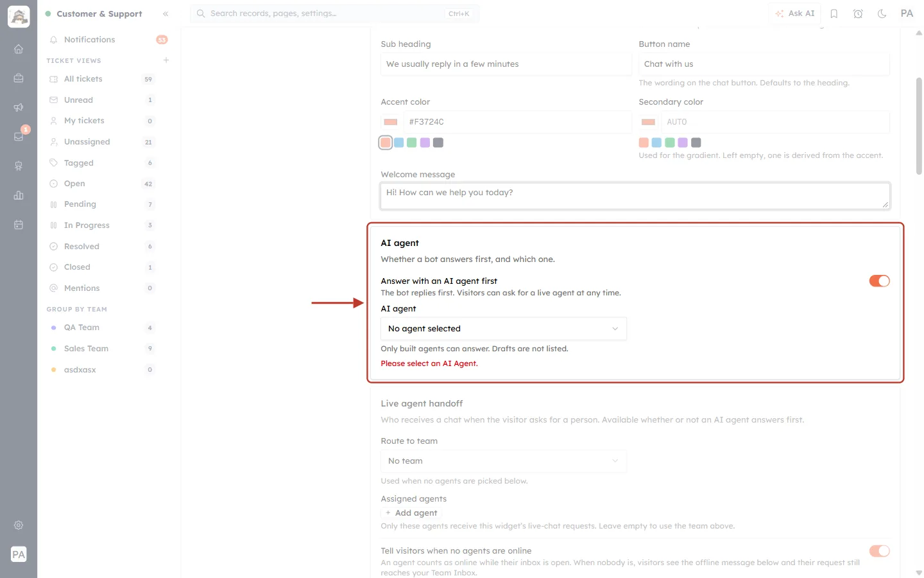Collapse the Customer & Support sidebar
The image size is (924, 578).
click(x=166, y=13)
